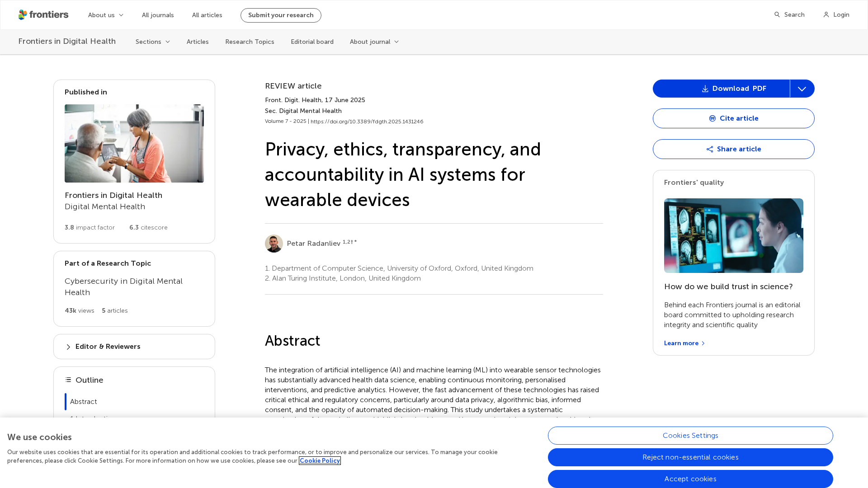
Task: Click the Login user icon
Action: click(x=826, y=15)
